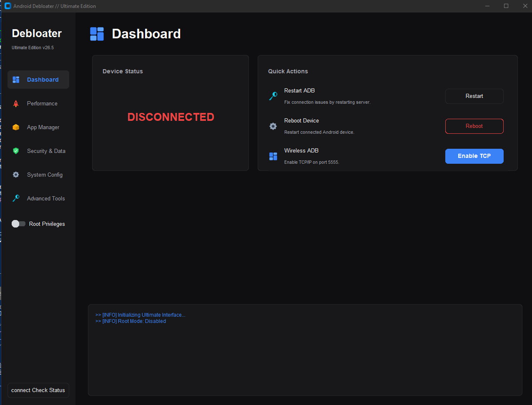
Task: Open the Performance section
Action: point(38,103)
